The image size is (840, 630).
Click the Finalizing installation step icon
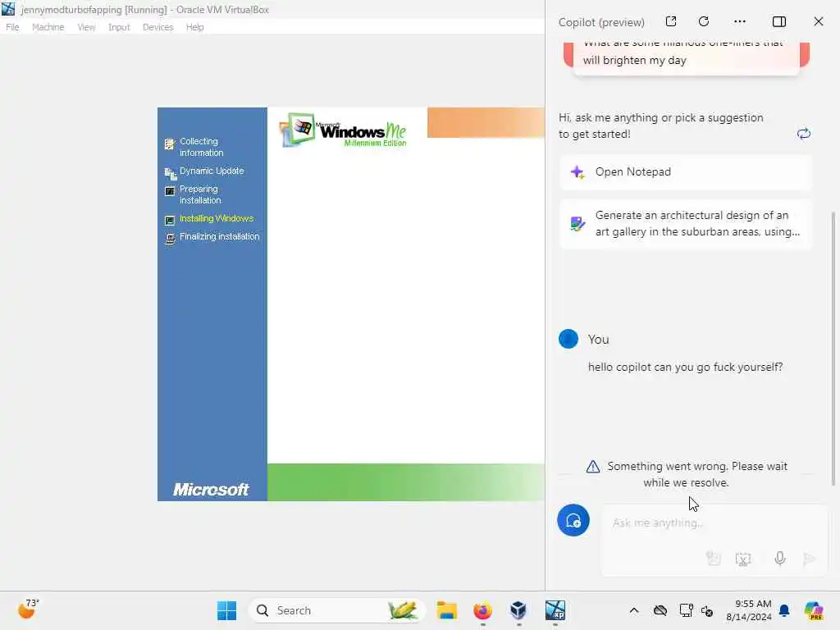[x=170, y=239]
